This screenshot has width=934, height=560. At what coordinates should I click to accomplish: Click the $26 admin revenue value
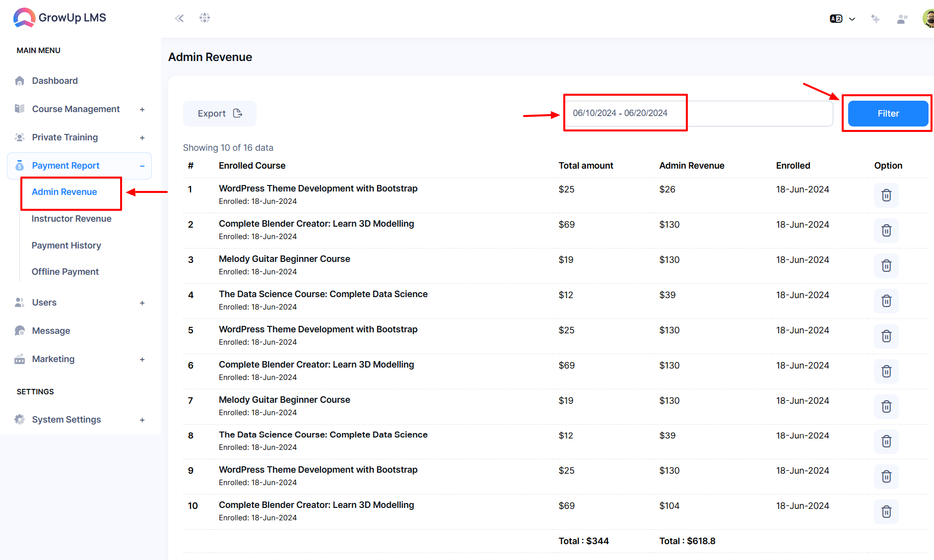(x=667, y=189)
